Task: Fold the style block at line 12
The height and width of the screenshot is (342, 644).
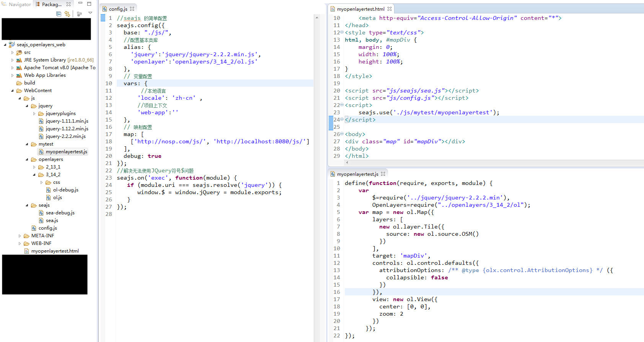Action: tap(342, 32)
